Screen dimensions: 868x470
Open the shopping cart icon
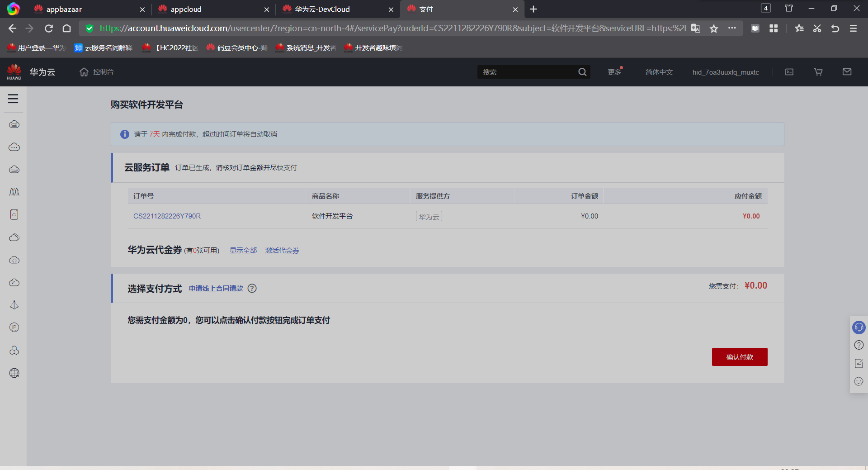pos(818,72)
